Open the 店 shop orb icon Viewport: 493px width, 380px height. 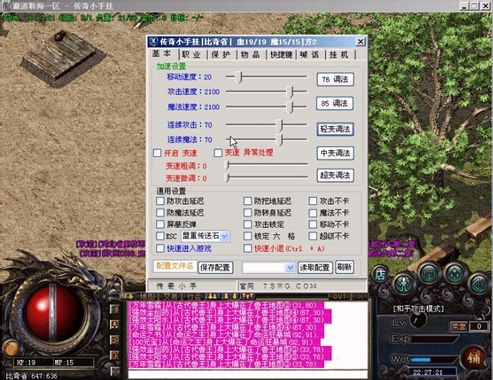pyautogui.click(x=380, y=275)
